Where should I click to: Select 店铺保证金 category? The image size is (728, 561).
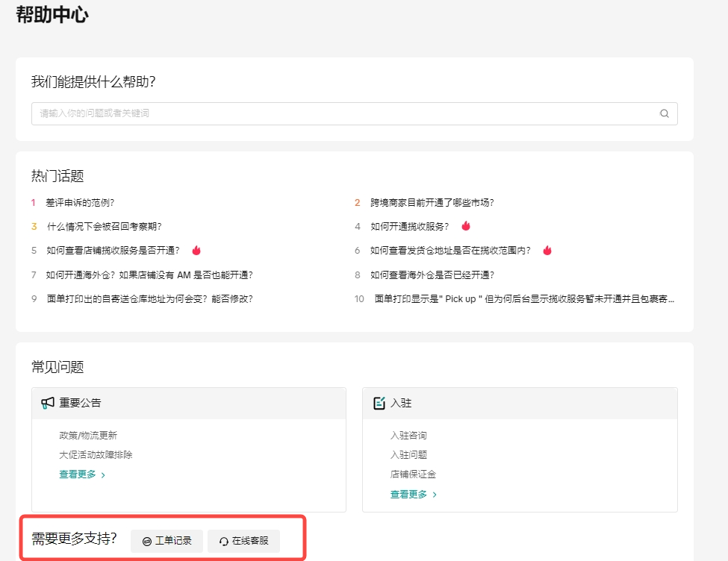coord(413,474)
